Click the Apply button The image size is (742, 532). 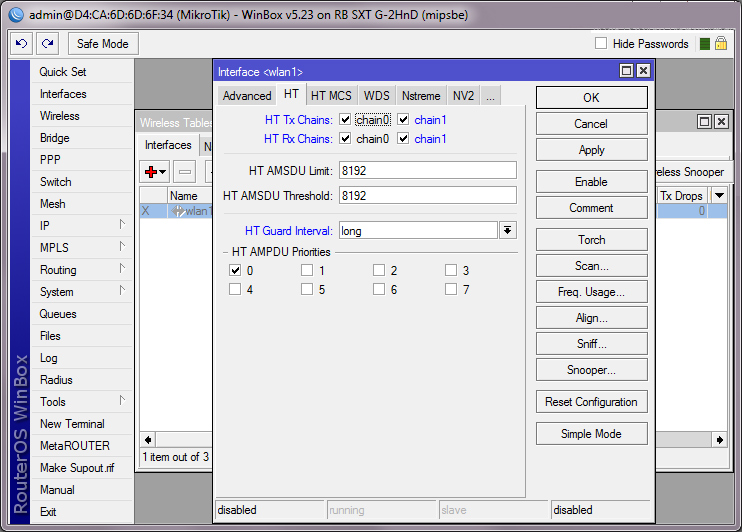pos(591,150)
